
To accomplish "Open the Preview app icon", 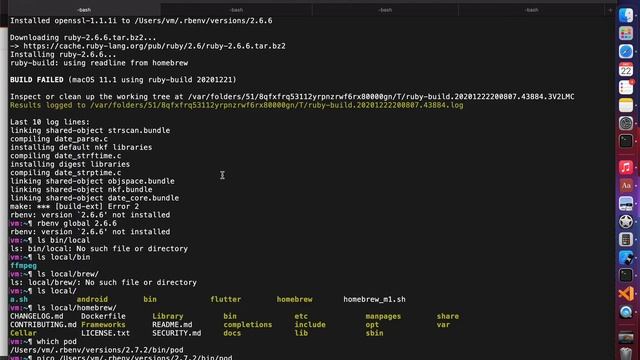I will pos(626,203).
